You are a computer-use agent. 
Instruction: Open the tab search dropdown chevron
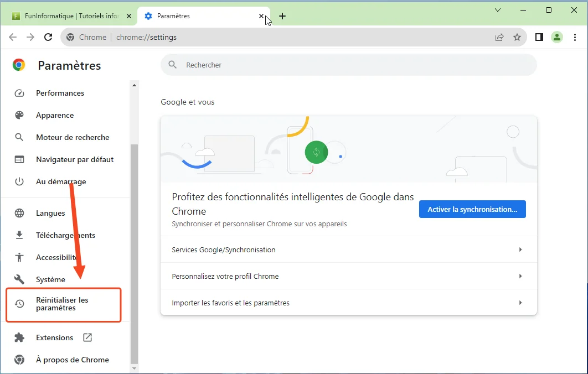[x=498, y=10]
